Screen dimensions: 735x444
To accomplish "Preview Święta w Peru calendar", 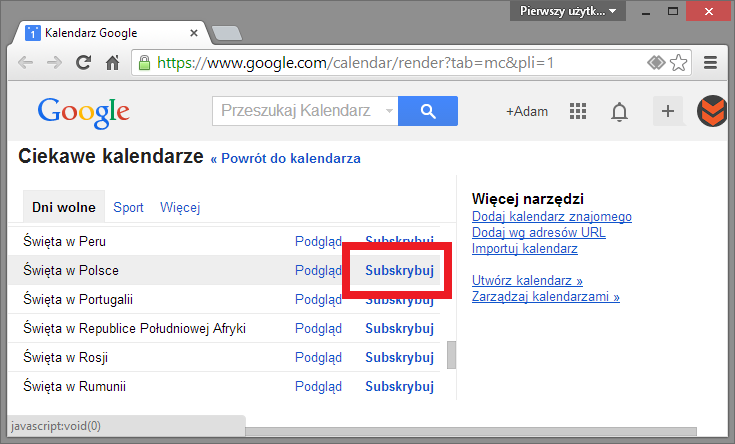I will coord(318,241).
